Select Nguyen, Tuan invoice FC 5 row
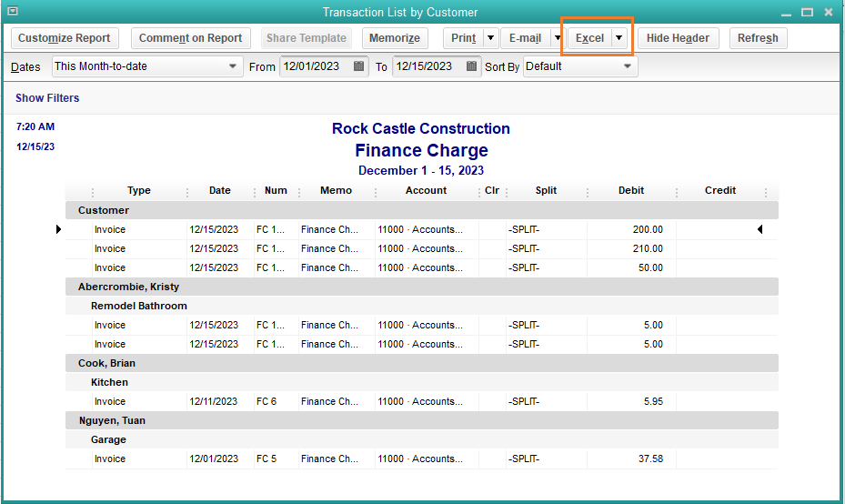Viewport: 845px width, 504px height. click(x=418, y=459)
